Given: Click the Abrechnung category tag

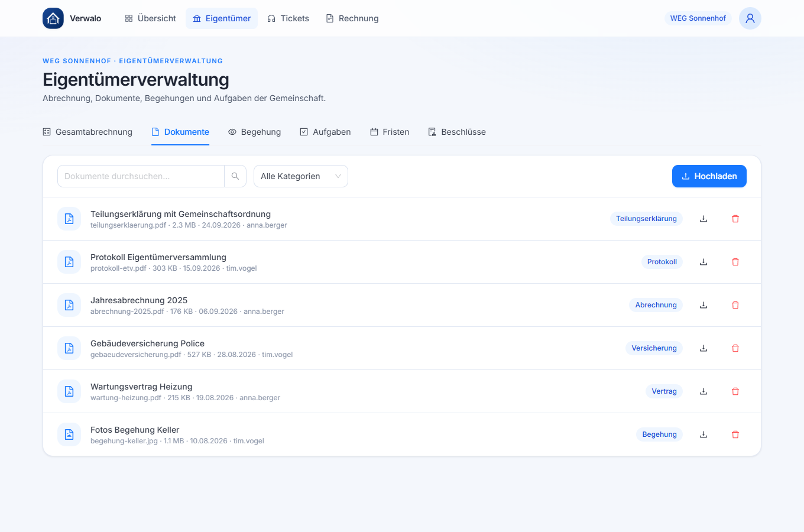Looking at the screenshot, I should click(656, 305).
